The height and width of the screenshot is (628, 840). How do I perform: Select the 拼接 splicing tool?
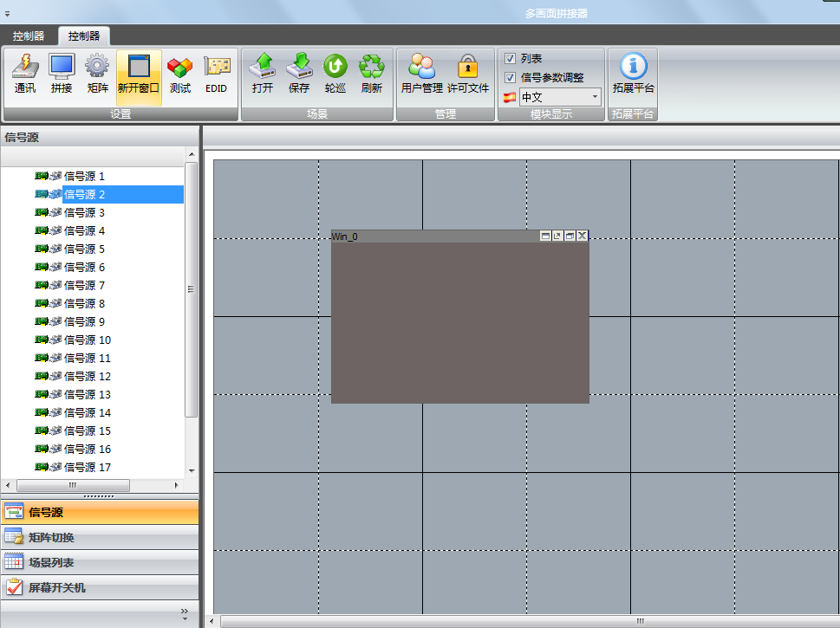pos(62,74)
